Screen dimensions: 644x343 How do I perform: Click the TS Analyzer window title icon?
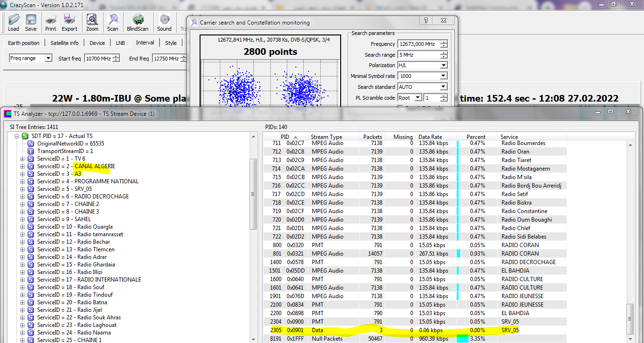tap(8, 114)
